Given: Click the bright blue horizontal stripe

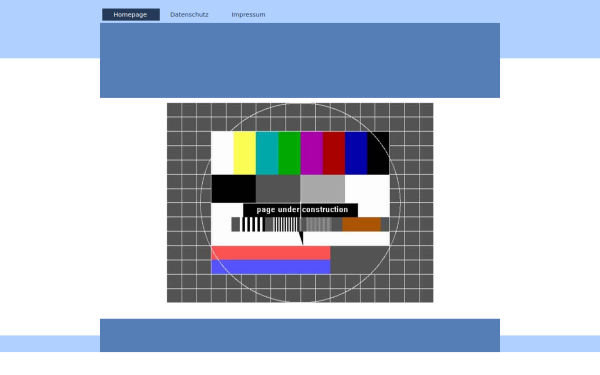Looking at the screenshot, I should pyautogui.click(x=271, y=267).
